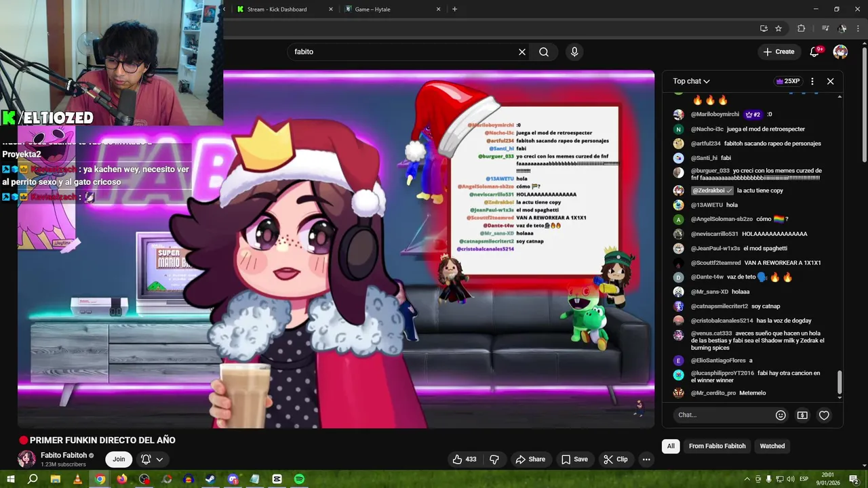Open Chrome three-dot menu
868x488 pixels.
[x=858, y=28]
